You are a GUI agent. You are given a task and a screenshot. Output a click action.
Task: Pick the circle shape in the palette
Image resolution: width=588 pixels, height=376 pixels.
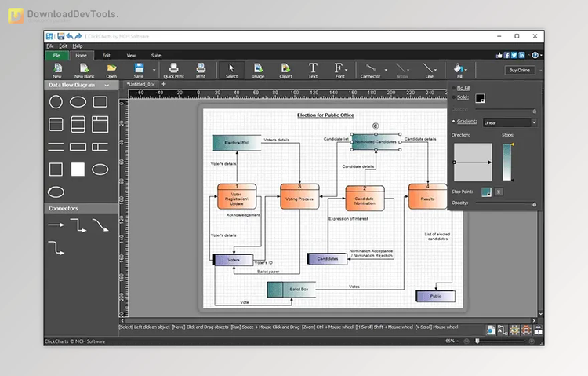56,102
